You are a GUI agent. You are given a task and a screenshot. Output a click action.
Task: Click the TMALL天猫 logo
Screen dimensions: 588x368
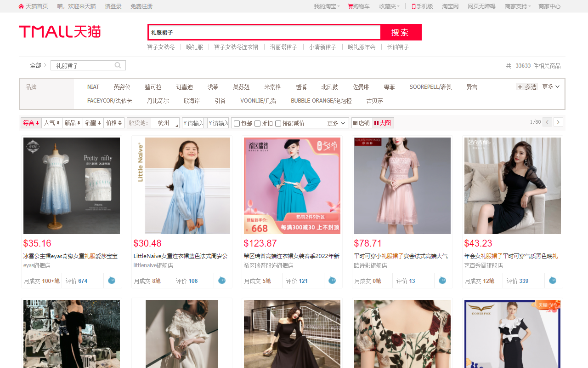(x=60, y=32)
